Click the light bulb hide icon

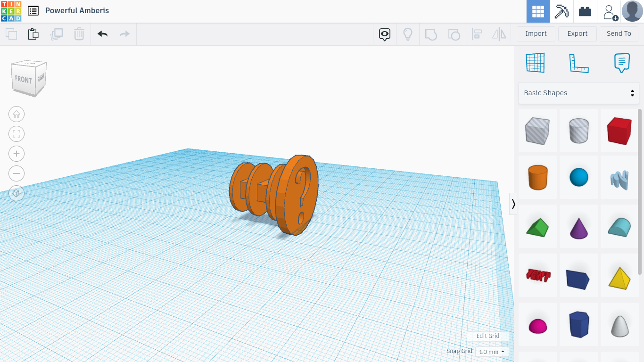click(x=408, y=34)
